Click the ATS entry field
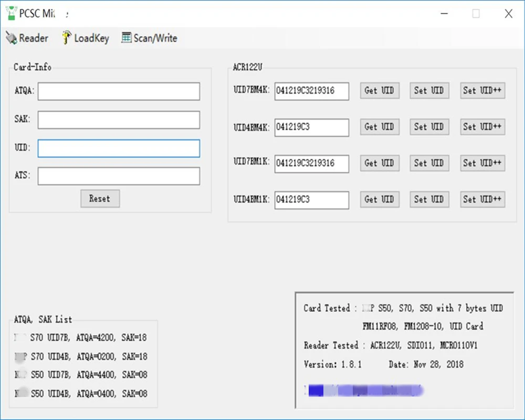525x420 pixels. (118, 176)
